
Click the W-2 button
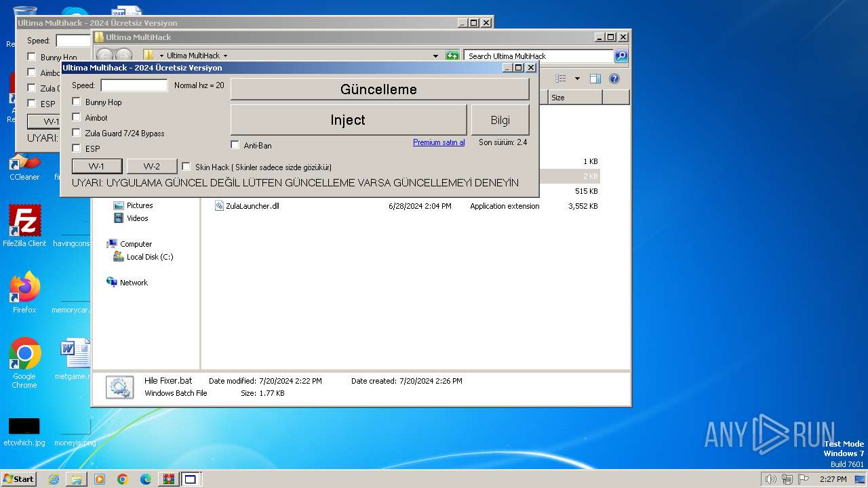click(152, 167)
